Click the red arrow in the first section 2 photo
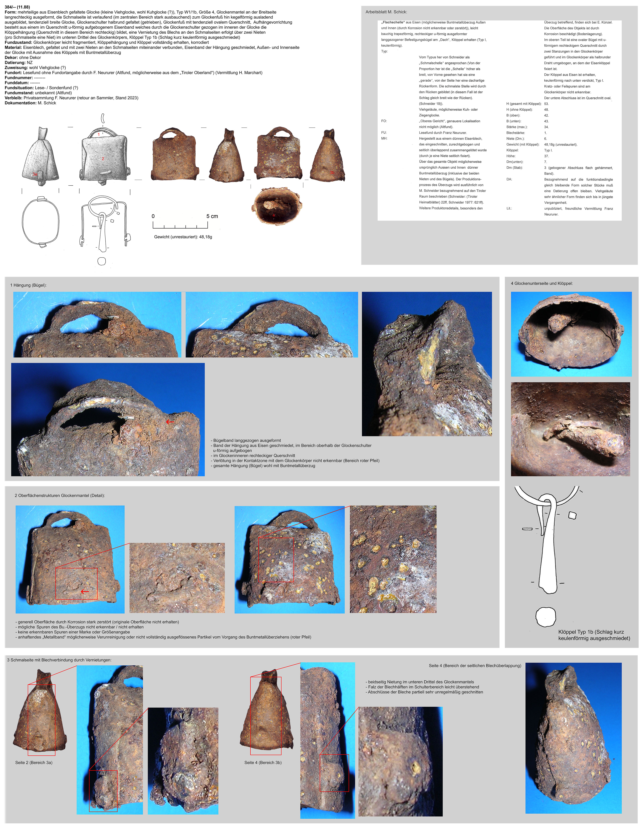 point(85,591)
